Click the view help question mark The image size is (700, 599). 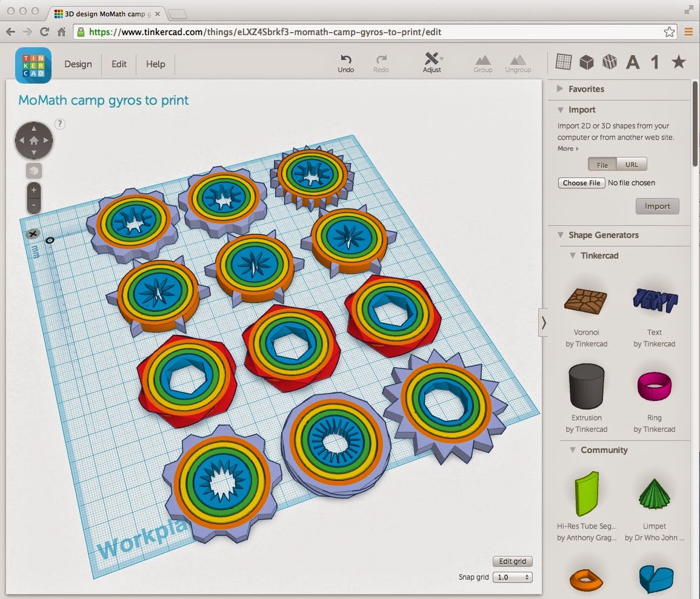(60, 124)
